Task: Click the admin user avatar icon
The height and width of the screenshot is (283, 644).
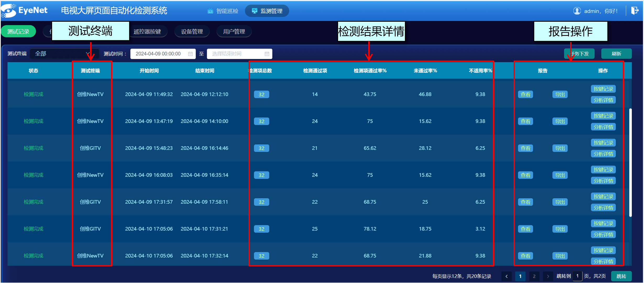Action: tap(577, 11)
